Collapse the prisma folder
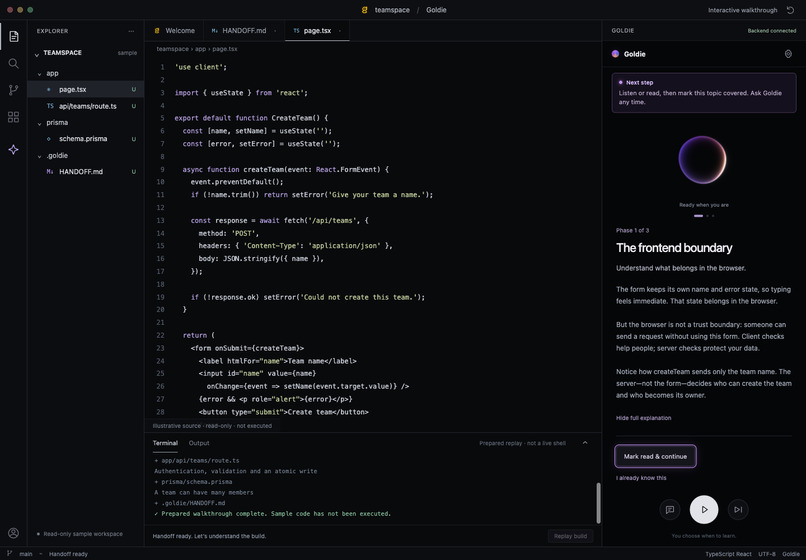This screenshot has width=806, height=560. (40, 123)
